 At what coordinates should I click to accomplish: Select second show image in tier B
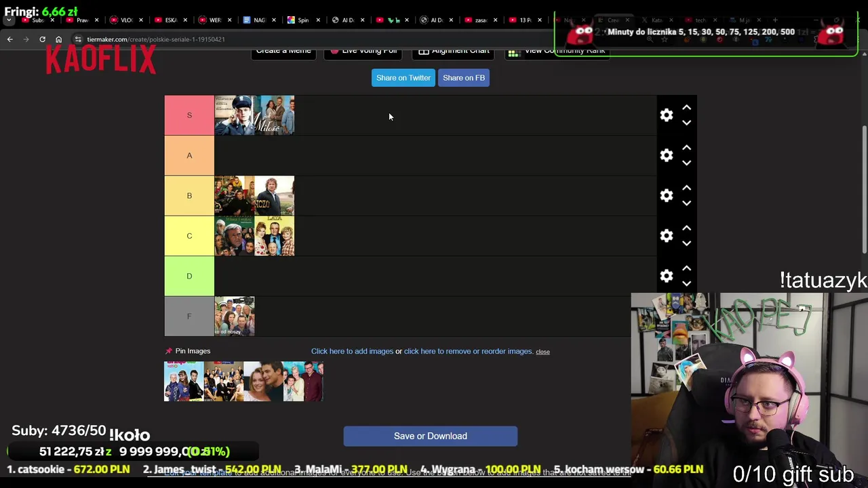coord(275,195)
